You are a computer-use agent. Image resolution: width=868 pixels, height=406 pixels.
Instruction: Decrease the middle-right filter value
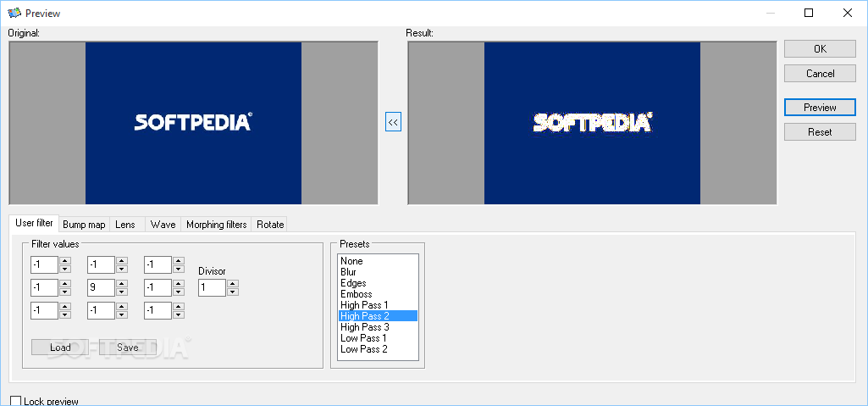(178, 292)
